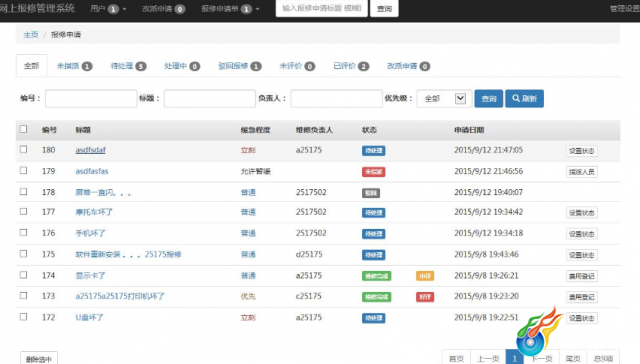This screenshot has width=640, height=364.
Task: Switch to the 待处理 tab
Action: [x=128, y=66]
